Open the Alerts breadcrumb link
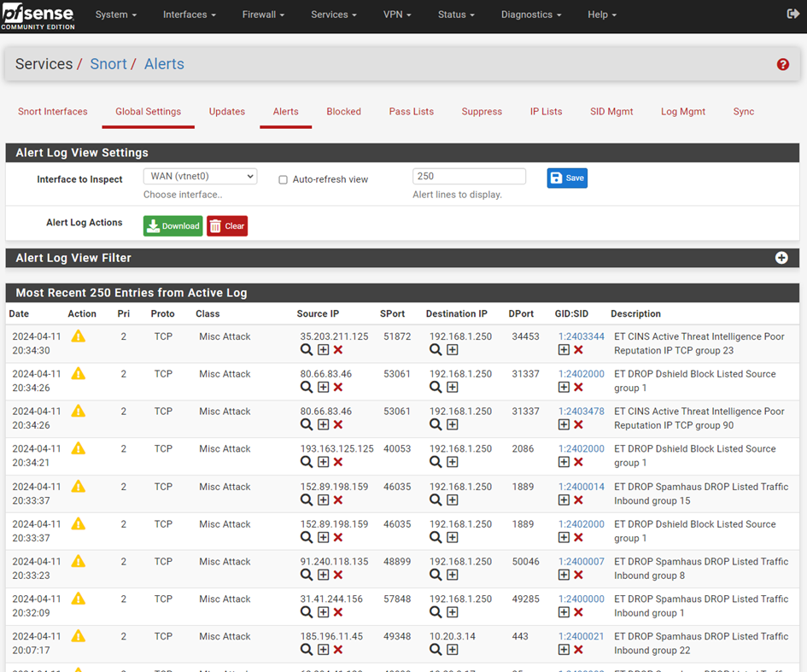The image size is (807, 672). click(164, 64)
